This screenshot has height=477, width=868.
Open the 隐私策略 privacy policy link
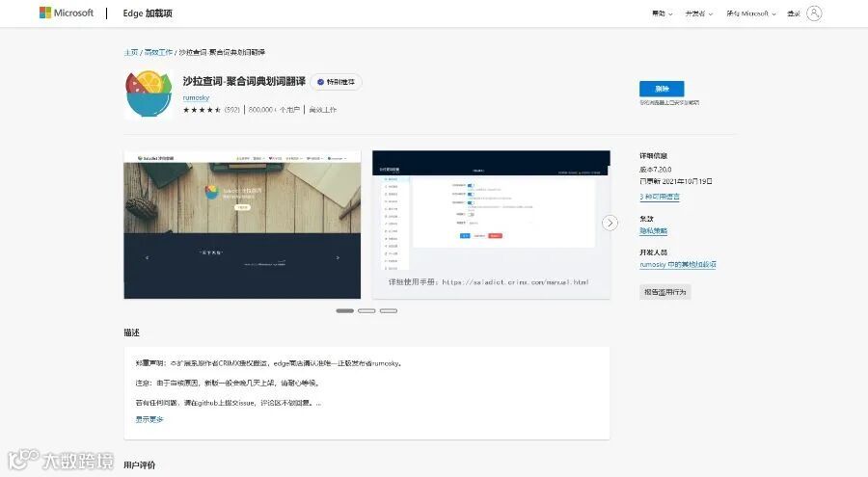[653, 230]
